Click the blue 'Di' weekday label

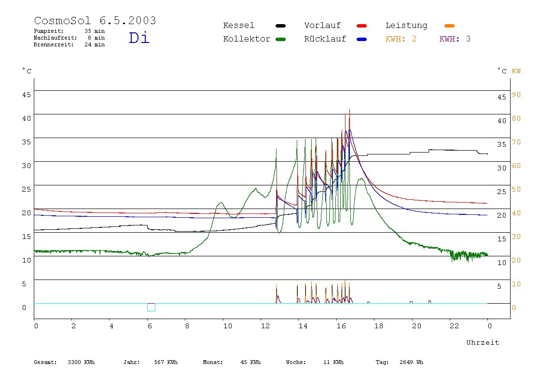tap(139, 38)
